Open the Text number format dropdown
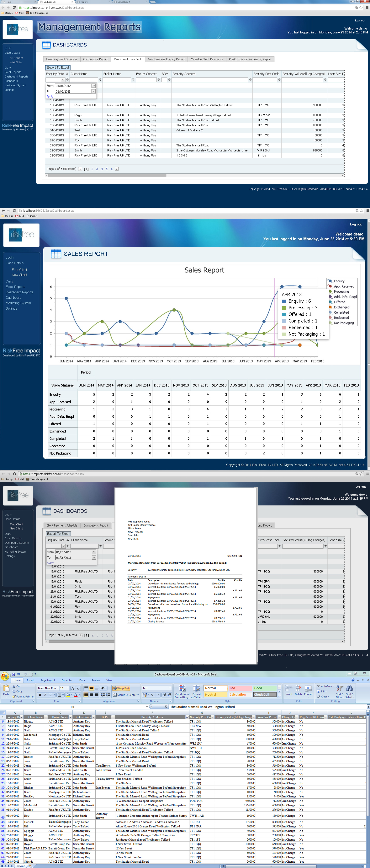This screenshot has width=370, height=868. [170, 688]
